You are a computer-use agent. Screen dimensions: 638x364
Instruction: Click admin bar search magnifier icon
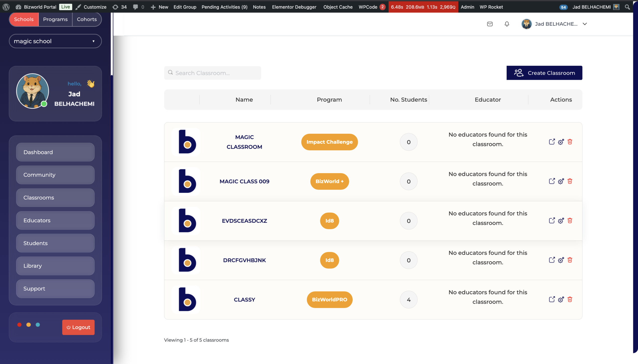click(x=627, y=7)
